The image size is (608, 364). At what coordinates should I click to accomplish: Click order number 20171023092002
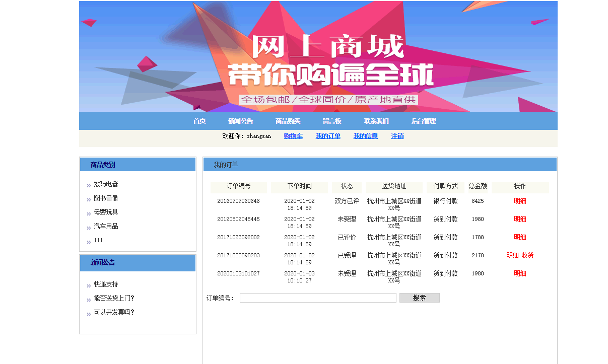pos(238,237)
